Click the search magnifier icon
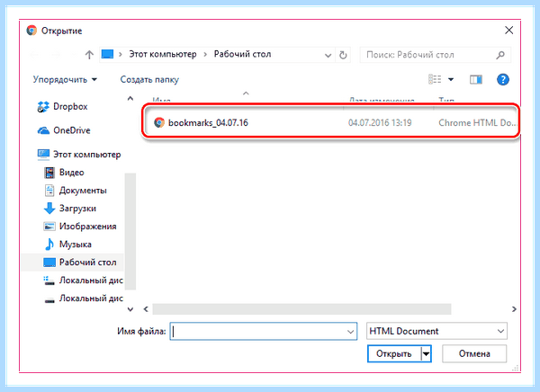Screen dimensions: 540x392 point(500,55)
